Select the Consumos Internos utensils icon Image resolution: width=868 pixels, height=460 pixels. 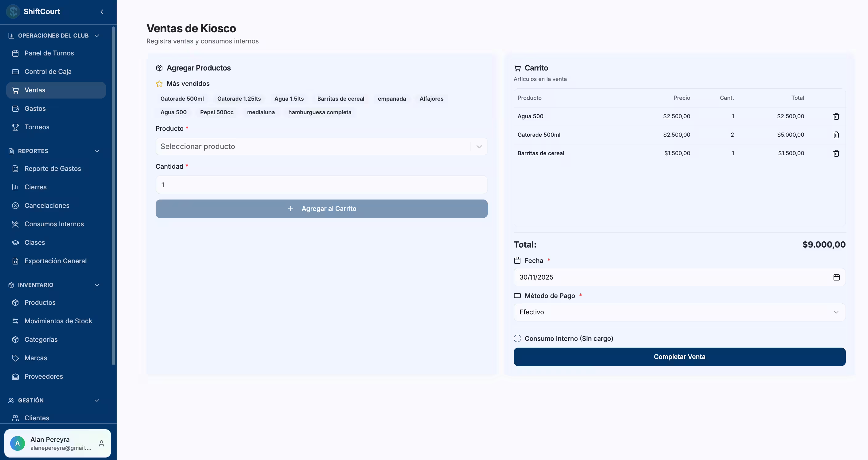15,224
